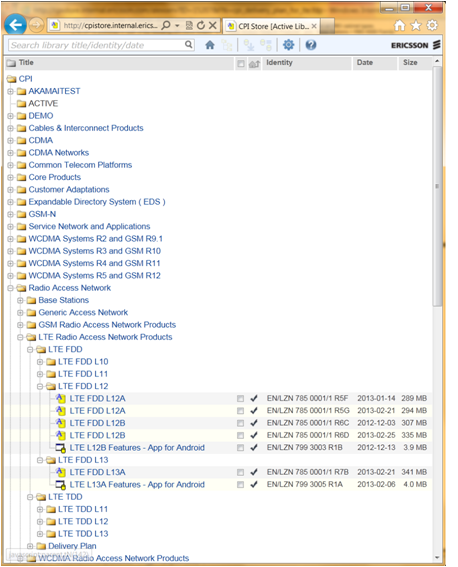Viewport: 458px width, 567px height.
Task: Close the CPI Store tab
Action: pyautogui.click(x=314, y=26)
